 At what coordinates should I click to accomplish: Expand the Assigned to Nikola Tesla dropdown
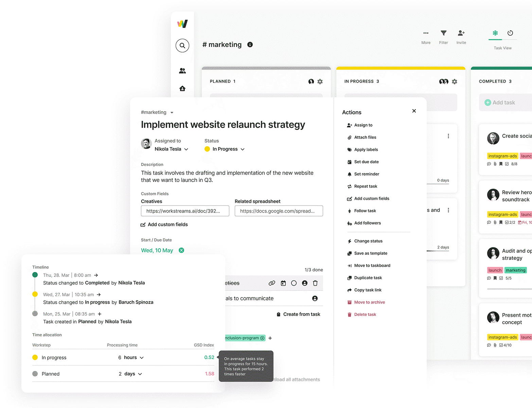[186, 149]
